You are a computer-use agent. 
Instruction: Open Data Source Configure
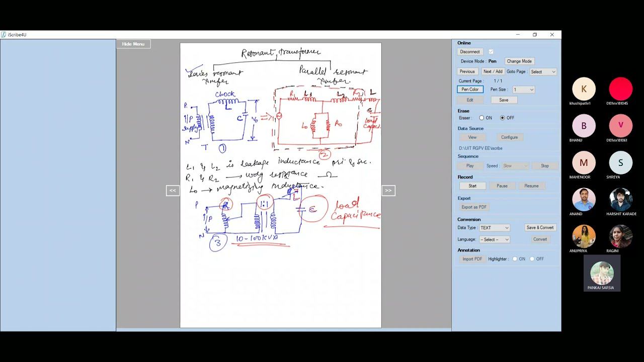click(509, 137)
